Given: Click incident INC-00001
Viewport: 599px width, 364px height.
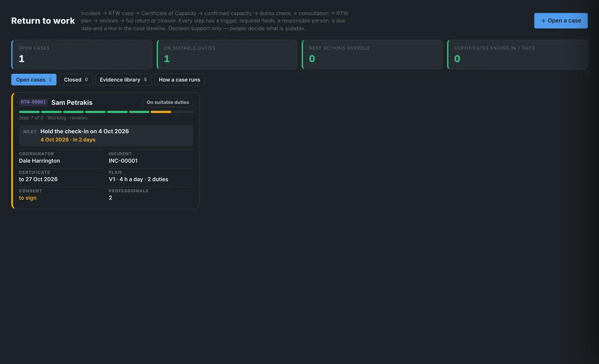Looking at the screenshot, I should [123, 161].
